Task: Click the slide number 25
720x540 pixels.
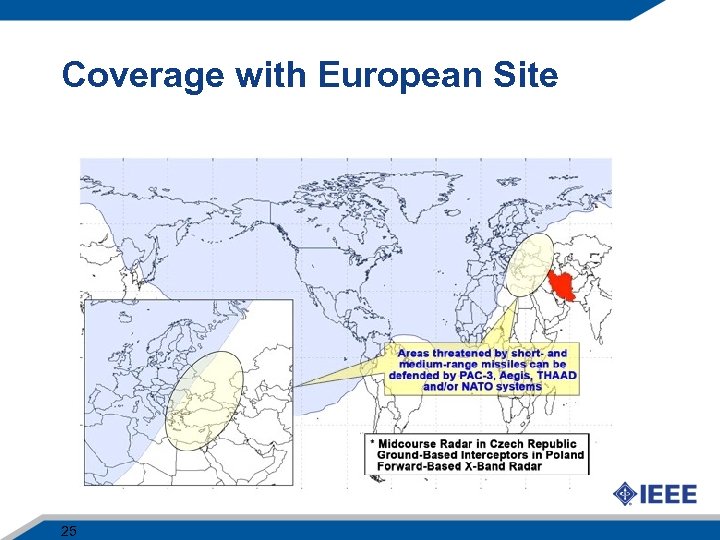Action: pos(68,531)
